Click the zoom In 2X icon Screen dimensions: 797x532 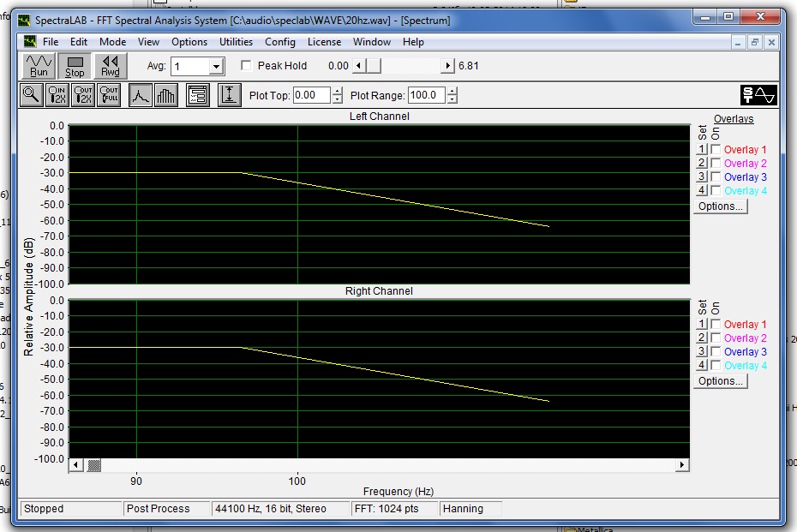(x=57, y=95)
